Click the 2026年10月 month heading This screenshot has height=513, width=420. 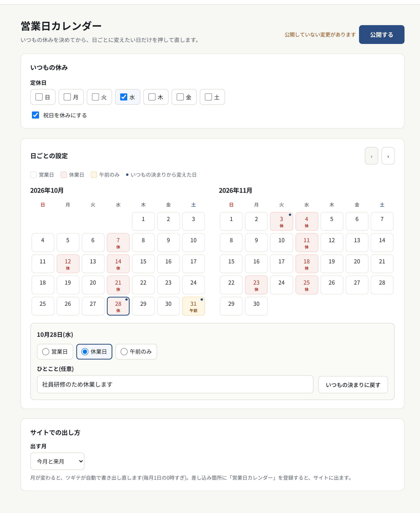[47, 191]
